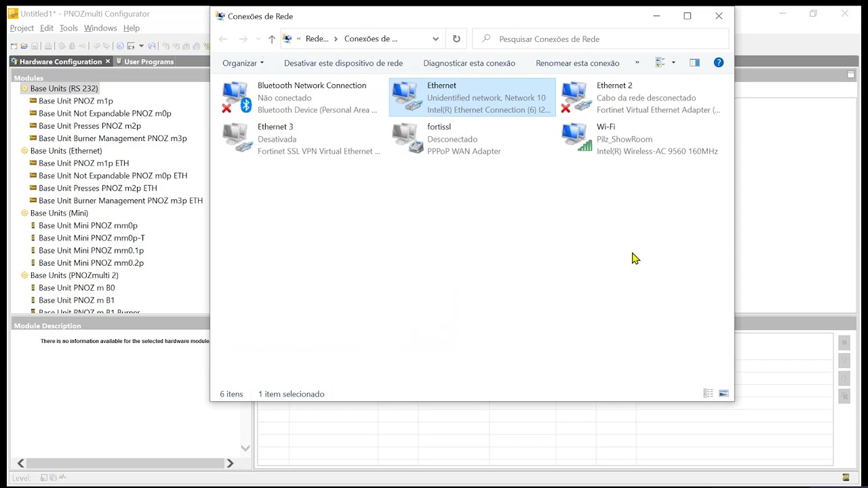Select Base Unit Not Expandable PNOZ m0p
Viewport: 868px width, 488px height.
tap(105, 113)
